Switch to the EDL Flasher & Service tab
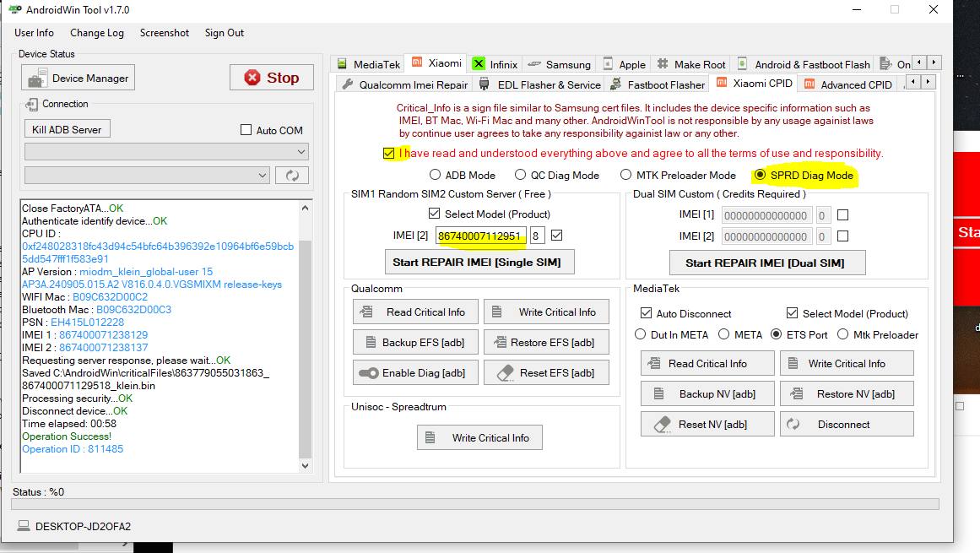 pos(540,84)
